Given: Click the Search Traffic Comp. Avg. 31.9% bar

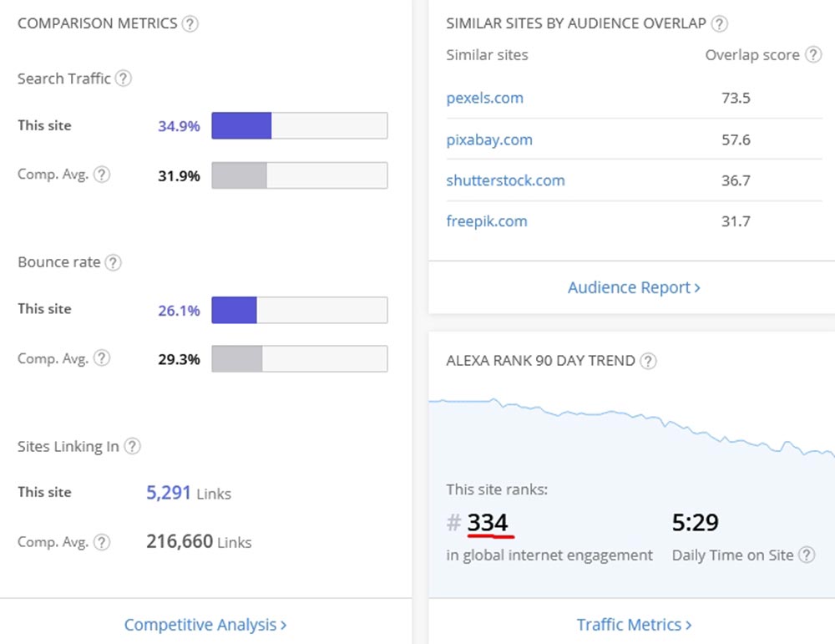Looking at the screenshot, I should (300, 175).
